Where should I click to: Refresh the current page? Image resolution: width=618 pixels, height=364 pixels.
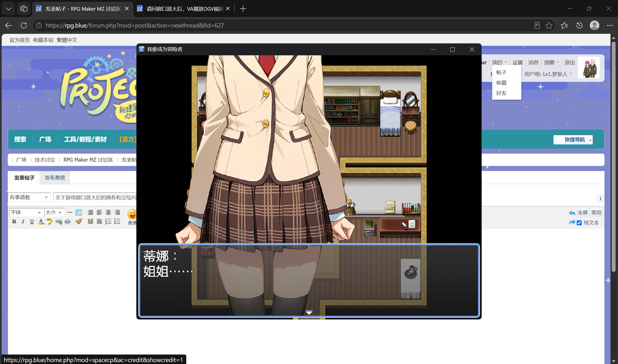(24, 26)
